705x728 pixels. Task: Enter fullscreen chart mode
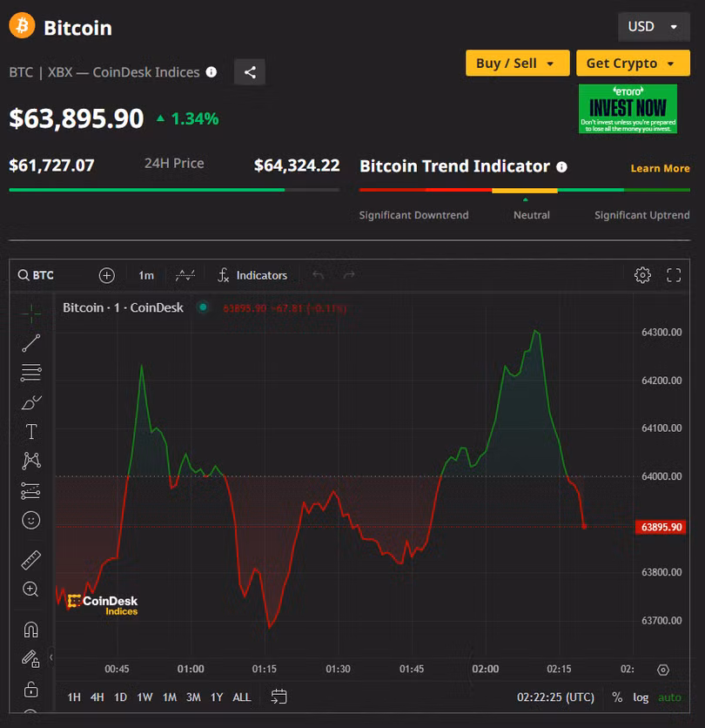(674, 275)
